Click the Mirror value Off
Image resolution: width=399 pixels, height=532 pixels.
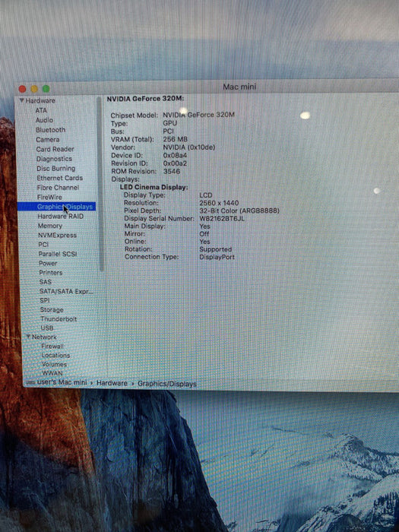(x=204, y=234)
